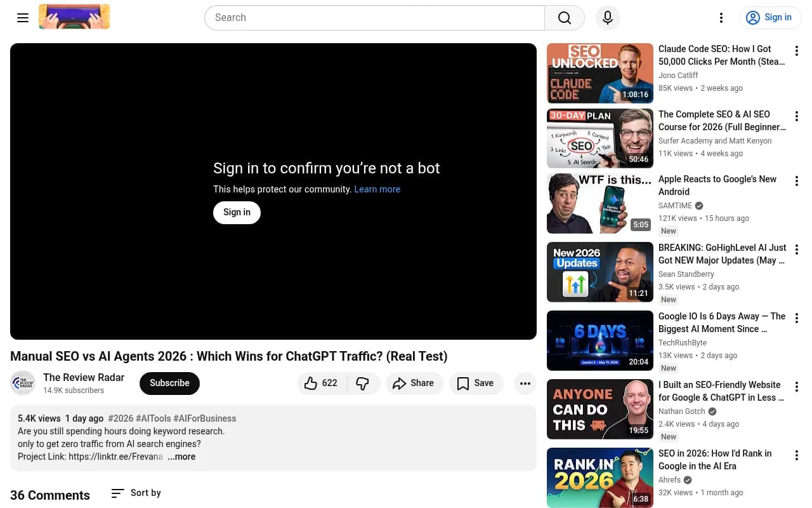This screenshot has height=508, width=812.
Task: Open Rank in 2026 Ahrefs thumbnail
Action: pos(600,478)
